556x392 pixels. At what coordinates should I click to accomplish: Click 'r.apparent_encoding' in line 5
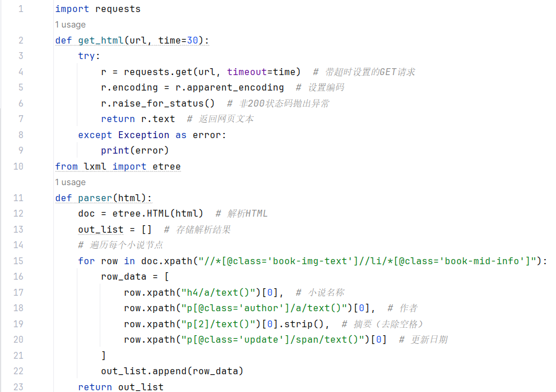coord(229,88)
